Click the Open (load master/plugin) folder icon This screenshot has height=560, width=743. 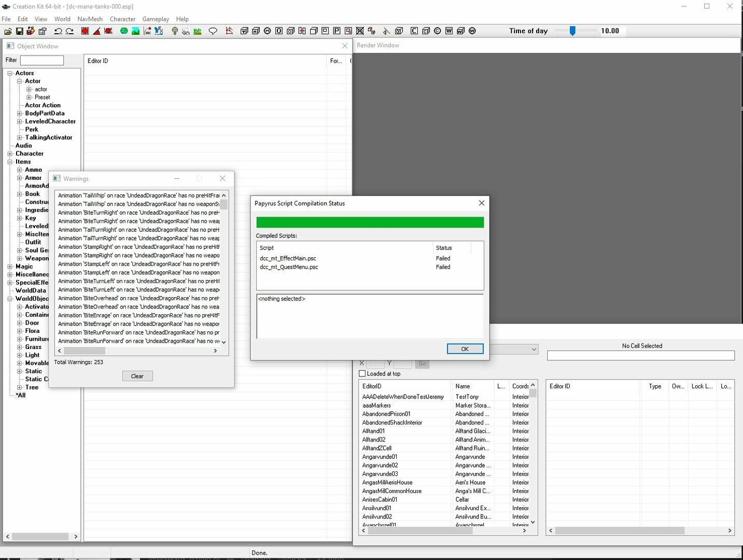click(x=8, y=31)
